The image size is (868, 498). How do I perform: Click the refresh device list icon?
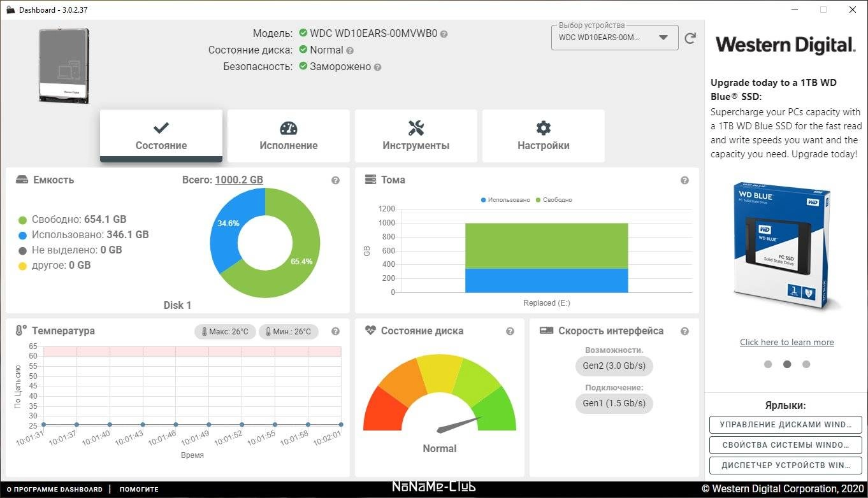[690, 38]
